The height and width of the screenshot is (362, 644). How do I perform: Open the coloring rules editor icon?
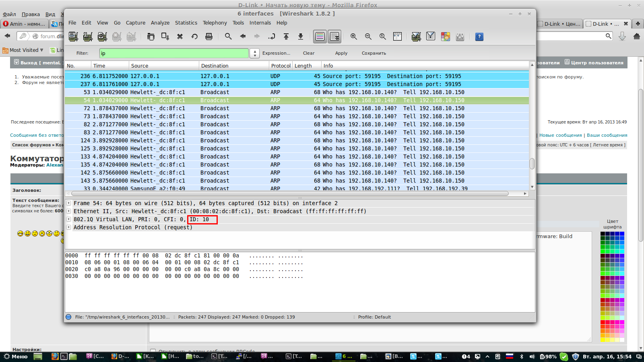coord(445,37)
